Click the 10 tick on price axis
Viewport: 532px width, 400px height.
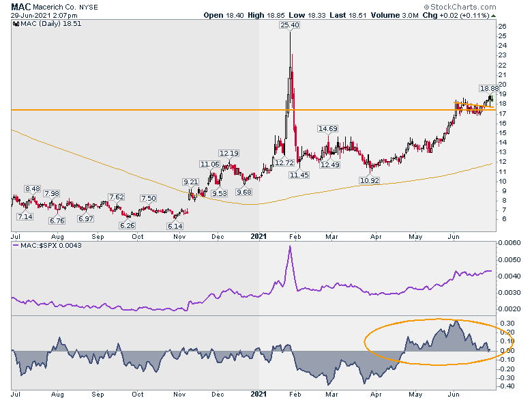pyautogui.click(x=503, y=182)
